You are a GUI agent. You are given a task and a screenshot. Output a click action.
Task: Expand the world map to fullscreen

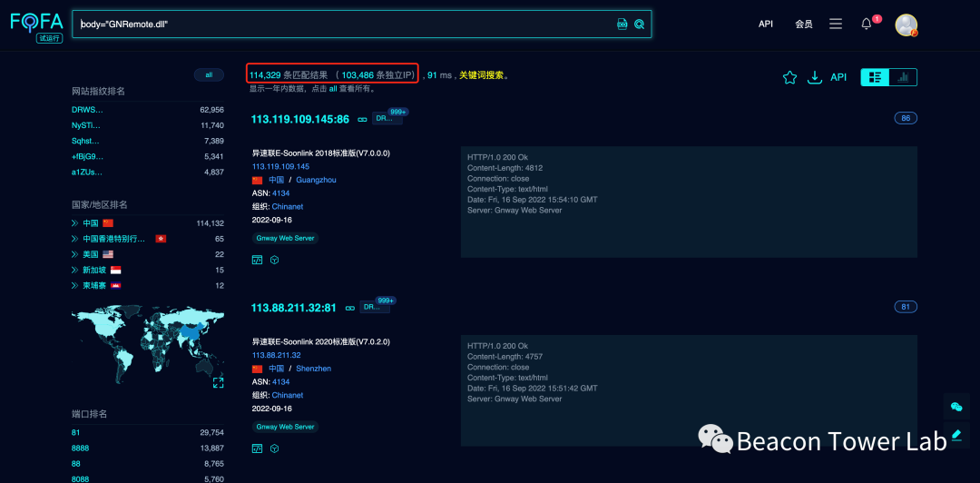(x=218, y=382)
